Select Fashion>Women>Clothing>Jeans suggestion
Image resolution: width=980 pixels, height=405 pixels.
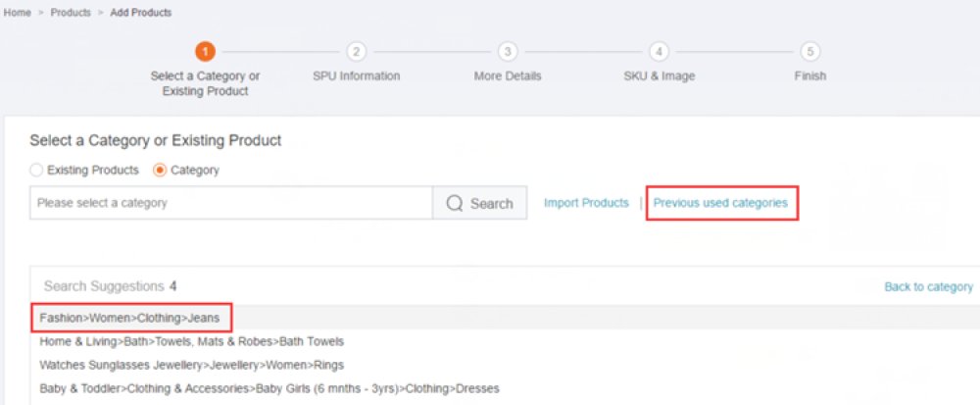pyautogui.click(x=130, y=318)
